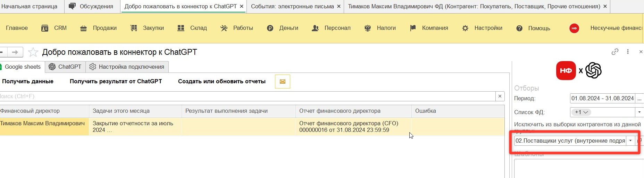The width and height of the screenshot is (644, 178).
Task: Open the Настройка подключения tab
Action: (127, 67)
